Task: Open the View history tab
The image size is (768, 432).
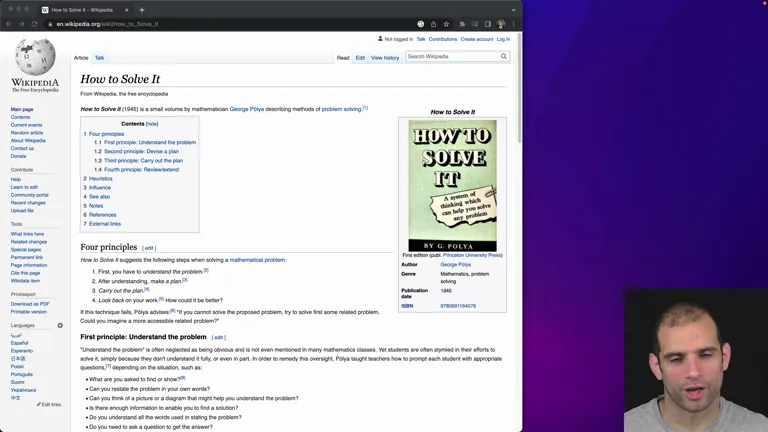Action: [x=385, y=58]
